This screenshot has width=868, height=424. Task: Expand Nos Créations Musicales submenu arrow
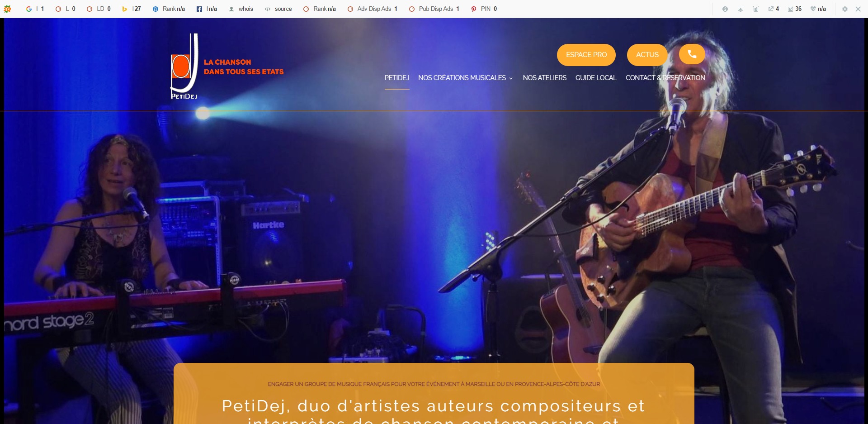pyautogui.click(x=511, y=78)
